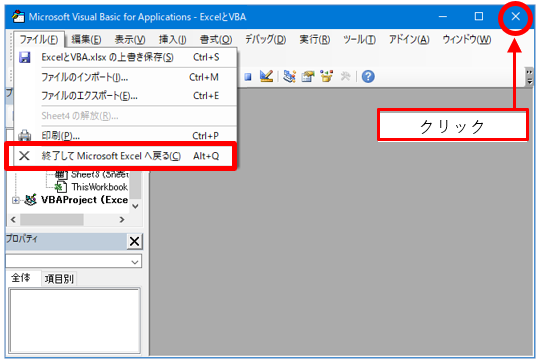Open the 編集(E) menu

tap(86, 40)
